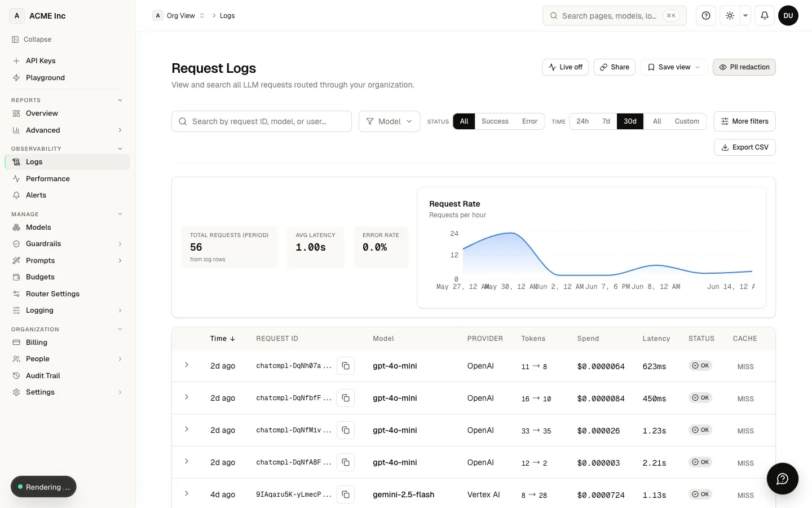Image resolution: width=812 pixels, height=508 pixels.
Task: Open the Org View switcher
Action: (x=179, y=16)
